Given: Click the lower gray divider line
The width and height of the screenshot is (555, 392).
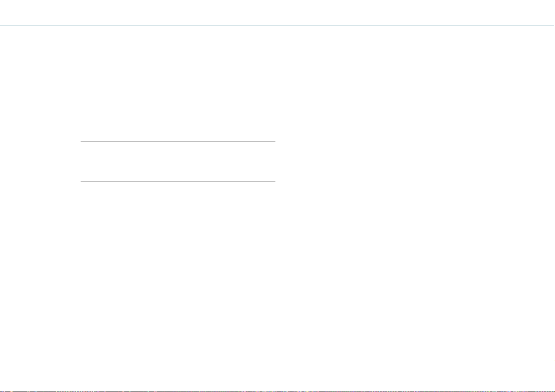Looking at the screenshot, I should click(x=178, y=181).
